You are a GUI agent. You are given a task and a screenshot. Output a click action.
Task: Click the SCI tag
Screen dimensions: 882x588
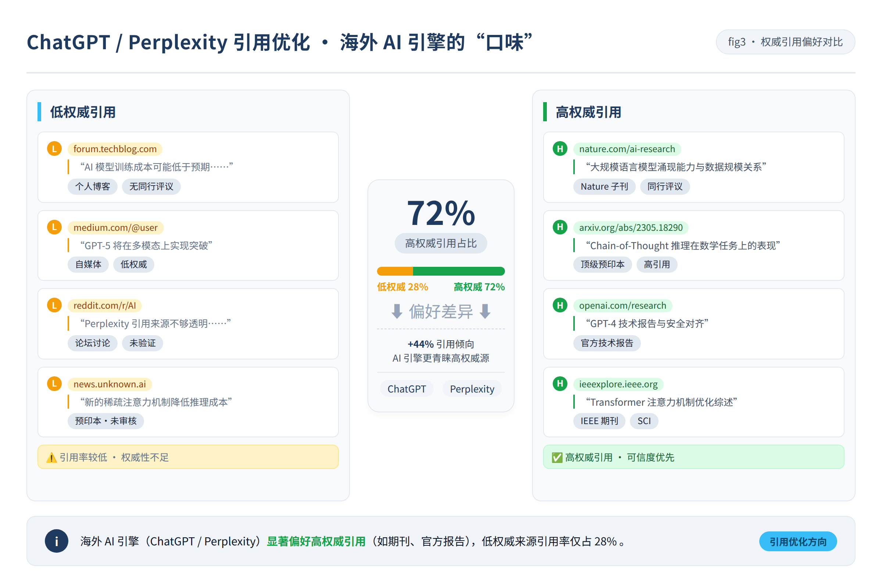[644, 421]
